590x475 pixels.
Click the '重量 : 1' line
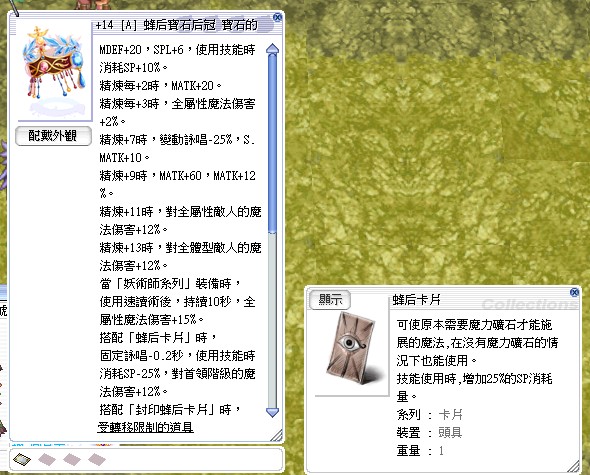[420, 451]
